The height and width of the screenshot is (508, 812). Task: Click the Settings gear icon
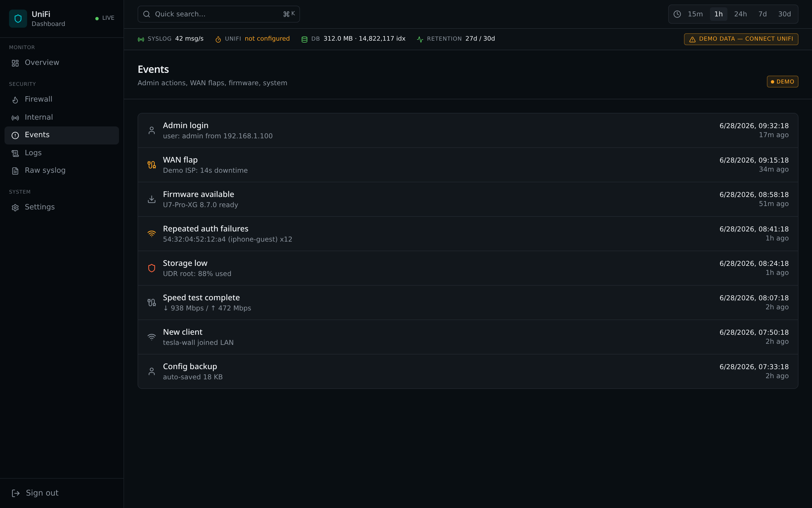coord(15,208)
